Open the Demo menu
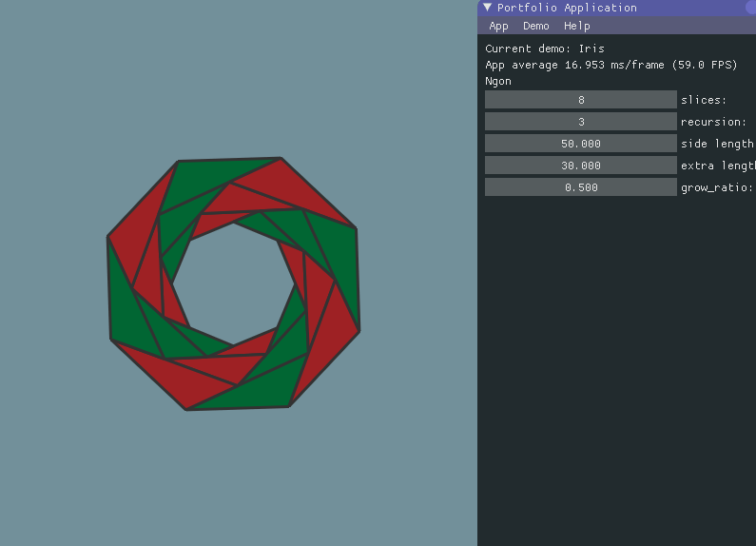 (535, 26)
